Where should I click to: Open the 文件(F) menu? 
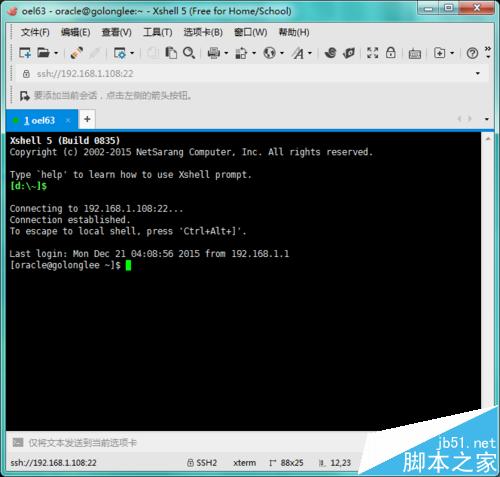35,32
